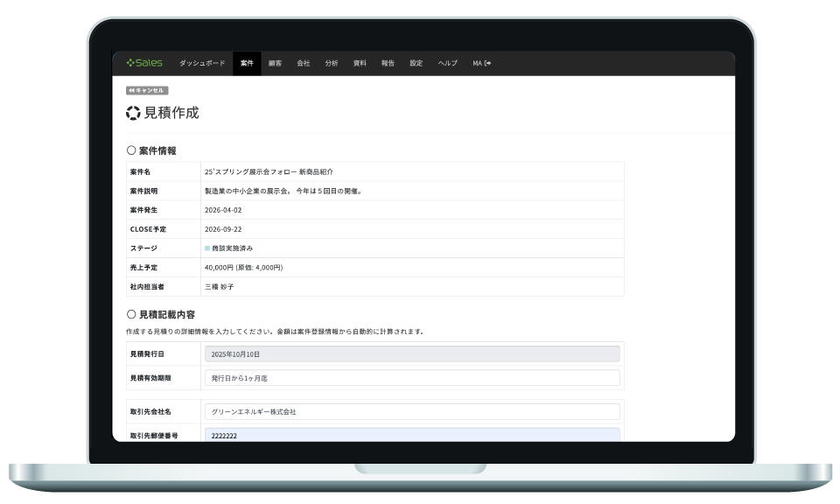The image size is (840, 504).
Task: Focus the 見積有効期限 input field
Action: (412, 378)
